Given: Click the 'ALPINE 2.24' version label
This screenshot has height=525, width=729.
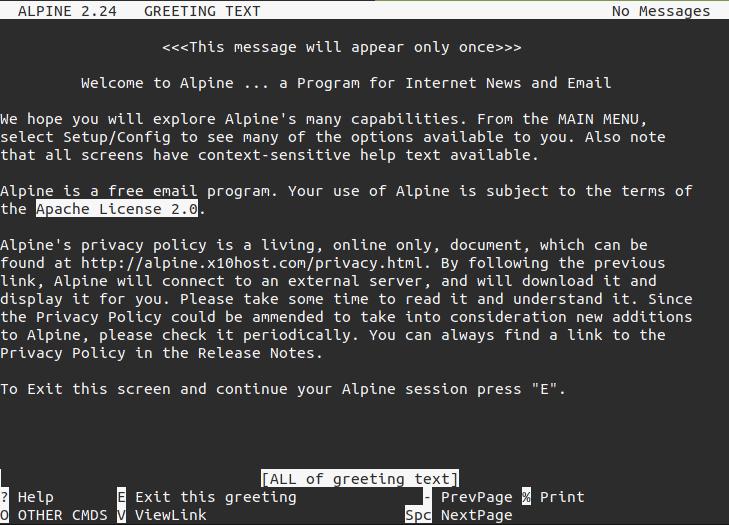Looking at the screenshot, I should tap(67, 11).
